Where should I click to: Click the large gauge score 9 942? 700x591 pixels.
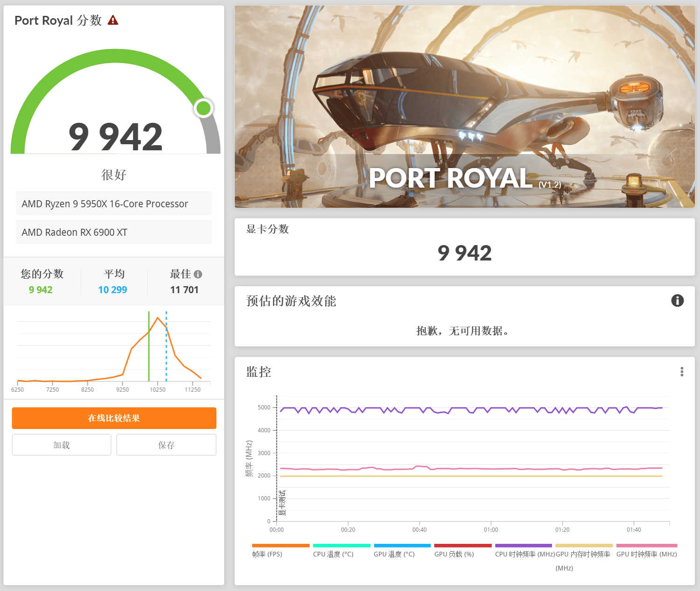coord(115,137)
